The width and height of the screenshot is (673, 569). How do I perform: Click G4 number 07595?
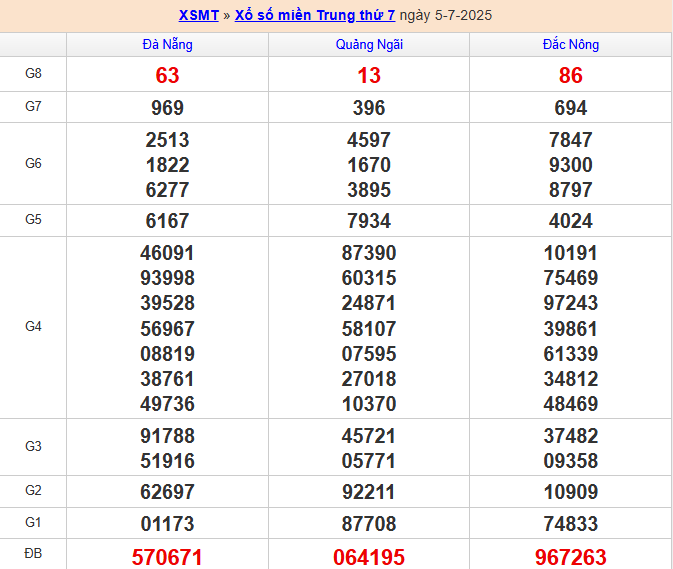tap(369, 354)
